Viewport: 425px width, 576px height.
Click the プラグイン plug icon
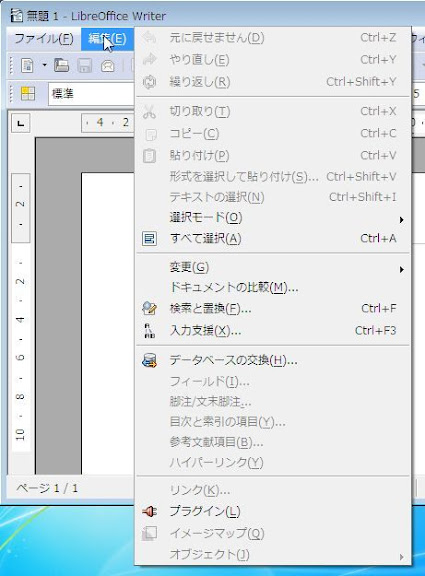pyautogui.click(x=149, y=511)
